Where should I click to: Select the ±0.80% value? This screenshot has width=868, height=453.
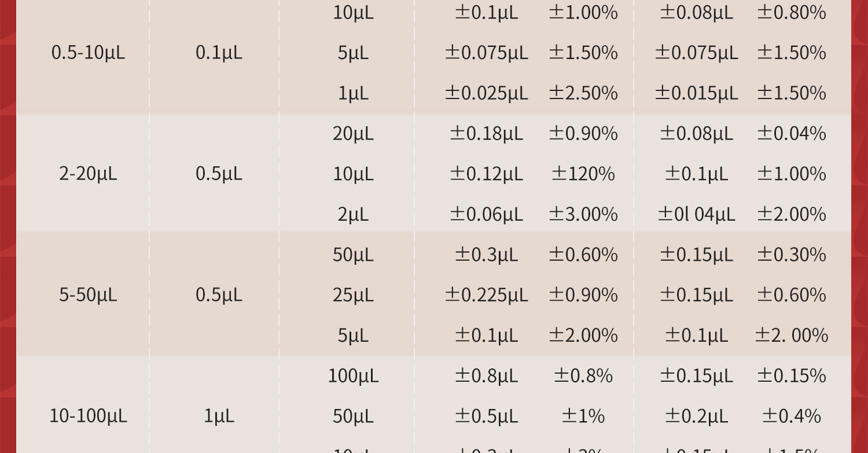point(791,12)
